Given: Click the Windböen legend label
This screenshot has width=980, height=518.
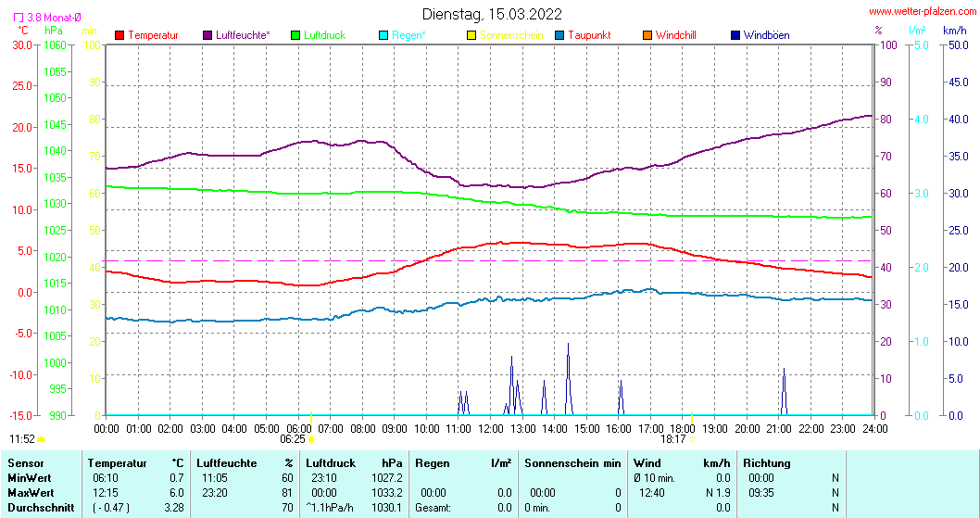Looking at the screenshot, I should click(x=766, y=35).
